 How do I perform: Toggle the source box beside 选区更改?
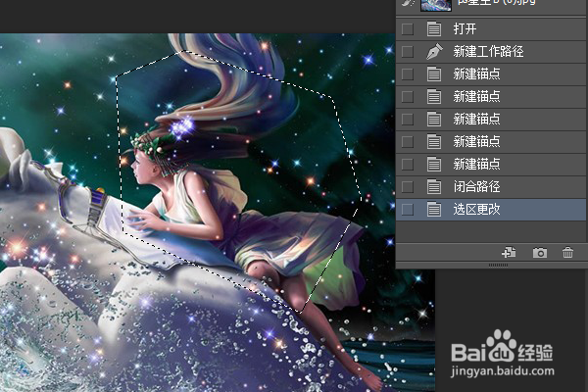tap(408, 209)
